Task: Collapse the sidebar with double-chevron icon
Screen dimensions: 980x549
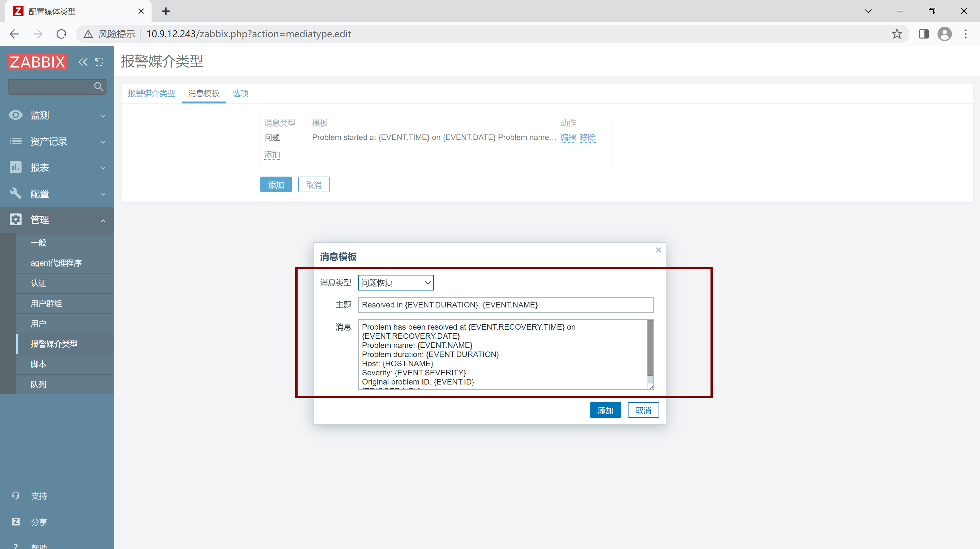Action: 83,62
